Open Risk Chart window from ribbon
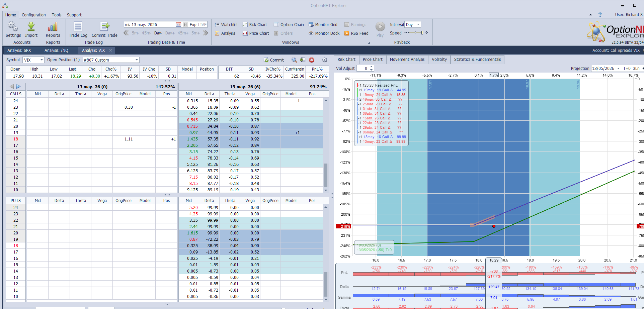Image resolution: width=644 pixels, height=309 pixels. pos(255,24)
